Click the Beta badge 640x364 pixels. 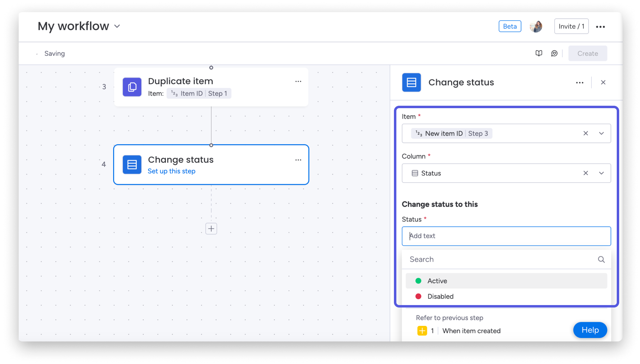tap(510, 26)
